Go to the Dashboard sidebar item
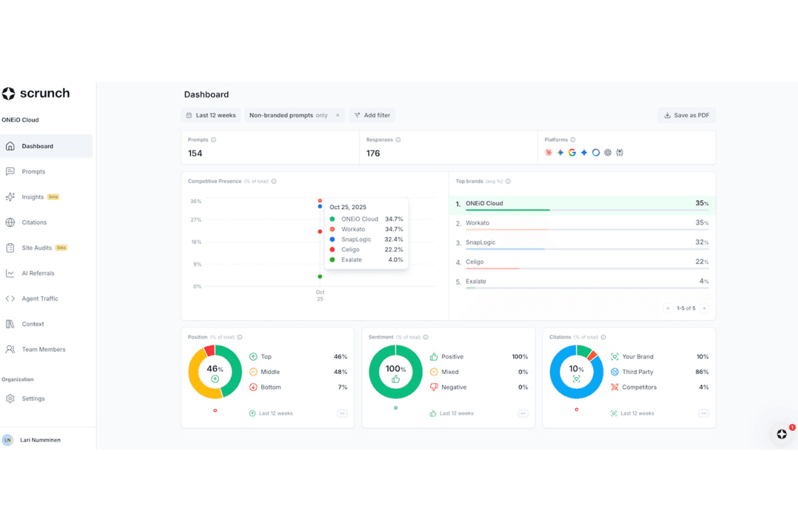The height and width of the screenshot is (532, 798). point(46,146)
